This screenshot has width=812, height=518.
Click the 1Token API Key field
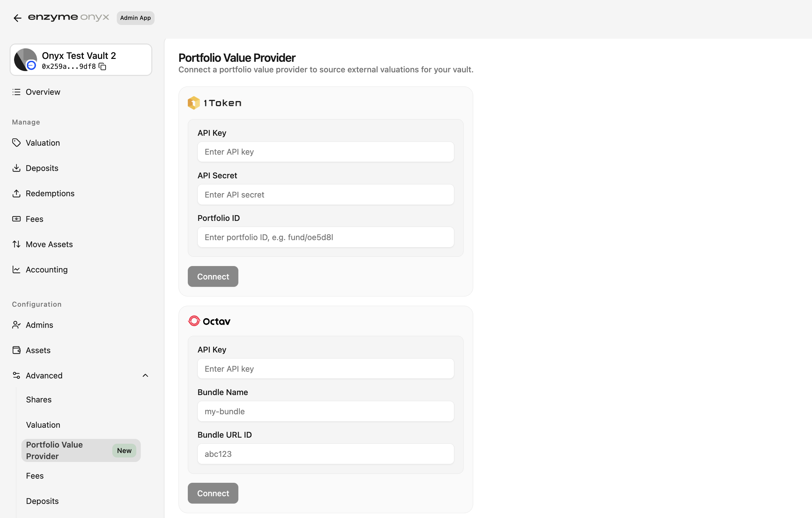click(x=325, y=152)
